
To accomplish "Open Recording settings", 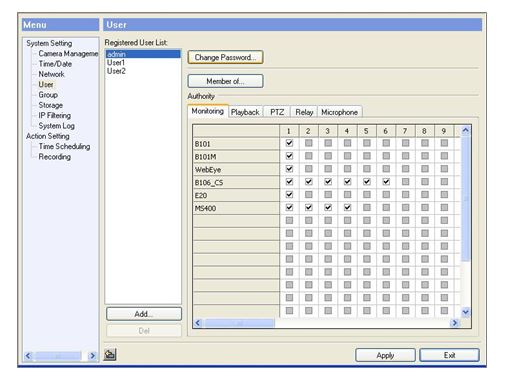I will (x=54, y=157).
